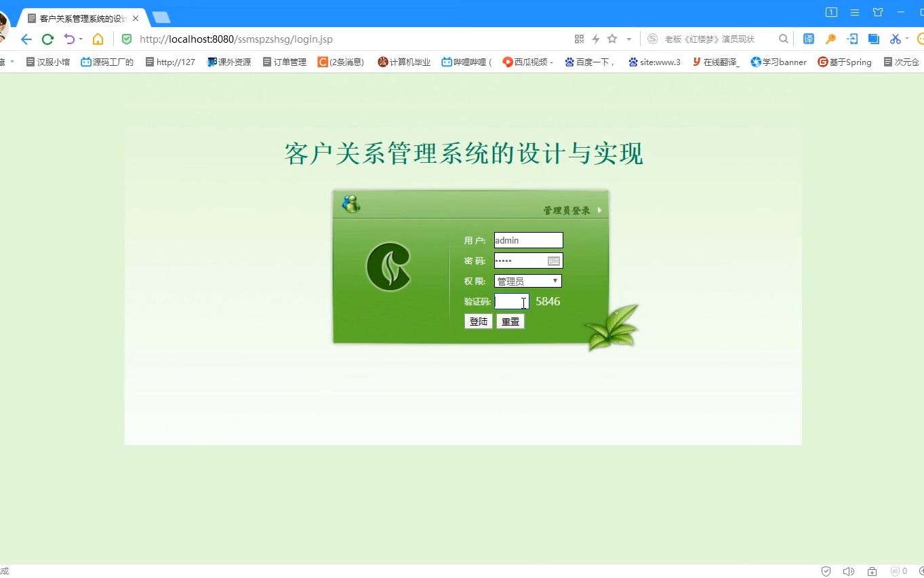This screenshot has width=924, height=578.
Task: Mute the page via the speaker icon
Action: tap(850, 571)
